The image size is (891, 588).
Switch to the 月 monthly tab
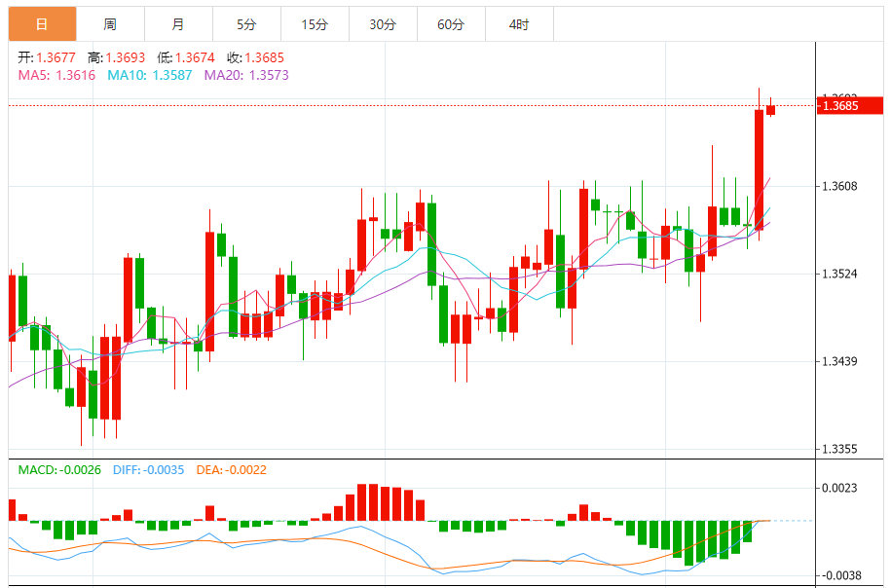(x=178, y=24)
